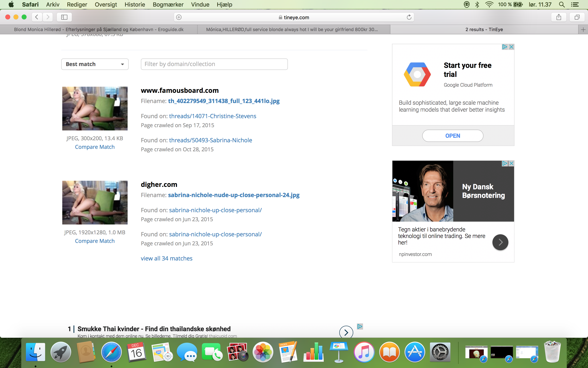
Task: Select the 2 results - TinEye tab
Action: click(484, 29)
